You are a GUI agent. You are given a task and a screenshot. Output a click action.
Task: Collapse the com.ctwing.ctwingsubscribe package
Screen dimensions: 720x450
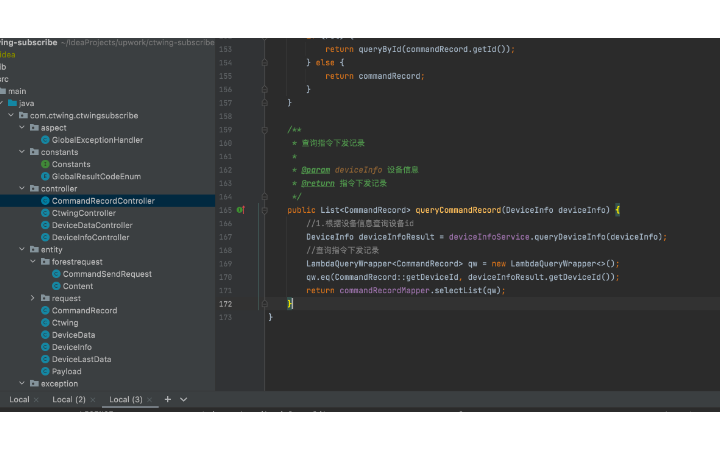[x=11, y=115]
